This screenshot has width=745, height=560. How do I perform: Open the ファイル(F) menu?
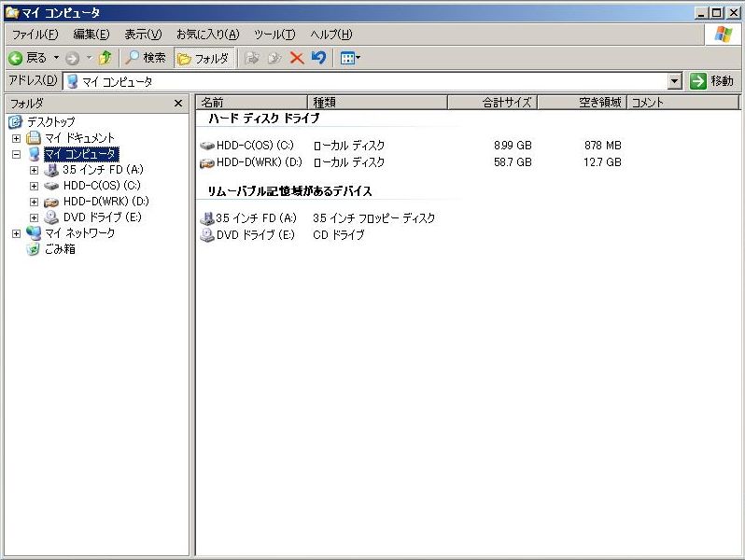[35, 35]
